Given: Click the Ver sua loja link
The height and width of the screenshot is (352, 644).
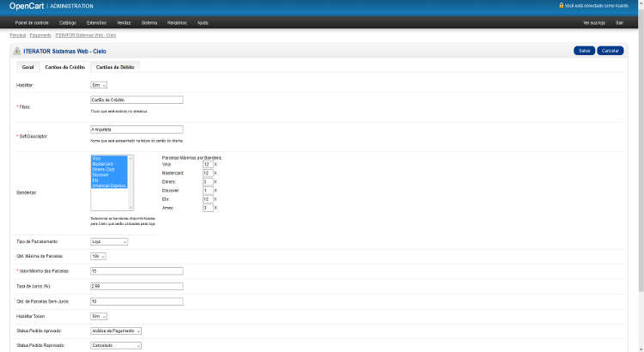Looking at the screenshot, I should pyautogui.click(x=594, y=22).
